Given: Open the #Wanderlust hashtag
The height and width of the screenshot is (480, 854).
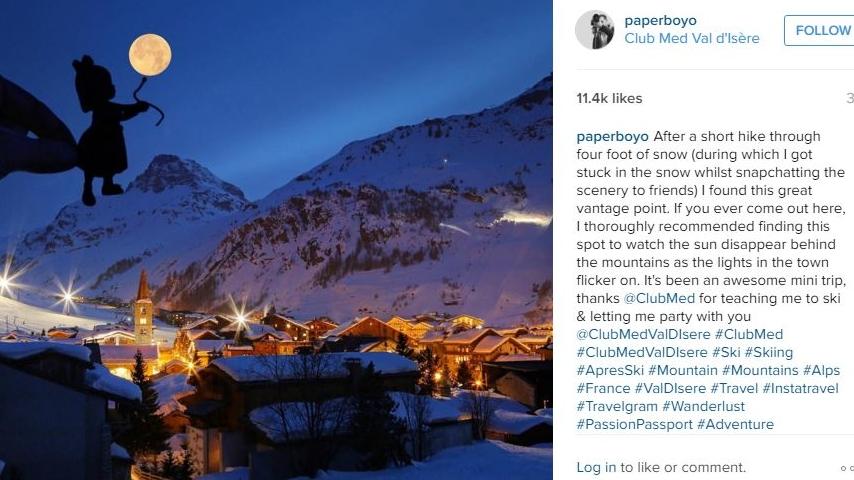Looking at the screenshot, I should pyautogui.click(x=703, y=406).
